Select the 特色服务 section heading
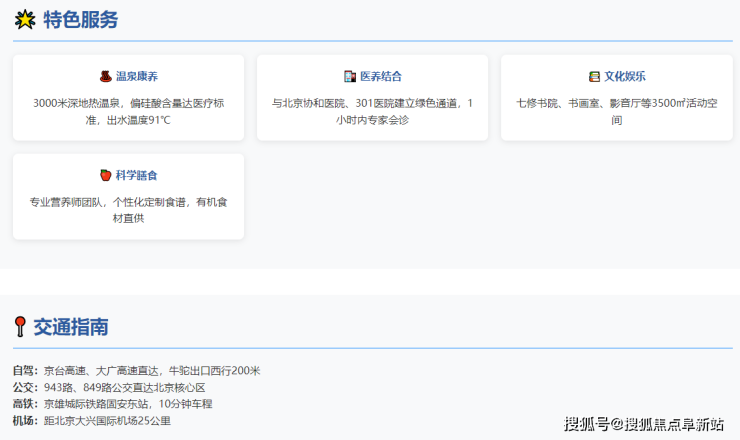Screen dimensions: 740x440 tap(80, 20)
